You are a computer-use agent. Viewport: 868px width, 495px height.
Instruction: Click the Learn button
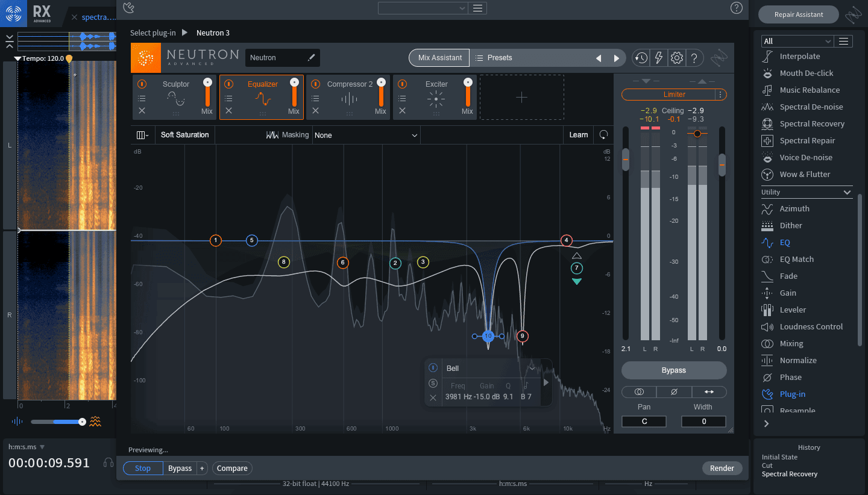(x=579, y=135)
